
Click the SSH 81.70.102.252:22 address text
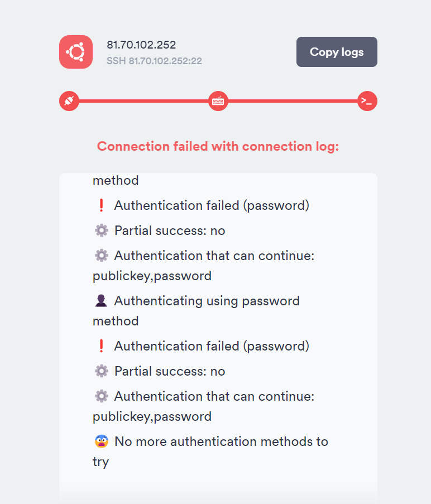pos(154,61)
